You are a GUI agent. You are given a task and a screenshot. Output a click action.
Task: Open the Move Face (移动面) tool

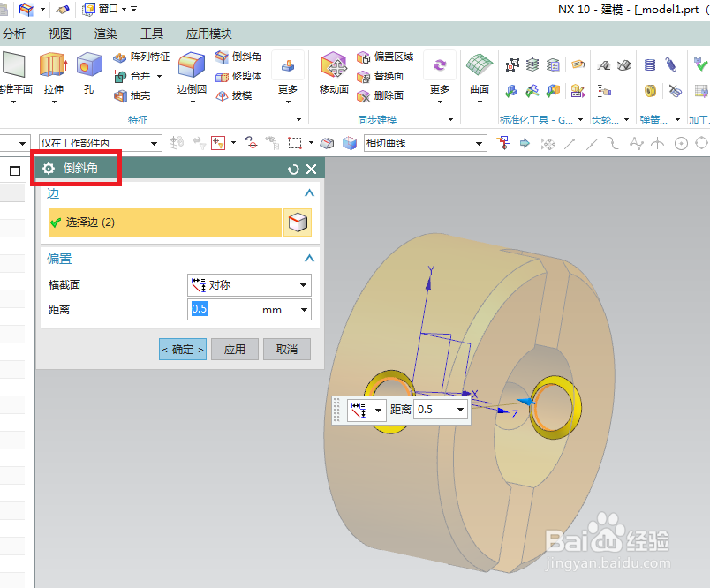pyautogui.click(x=334, y=72)
